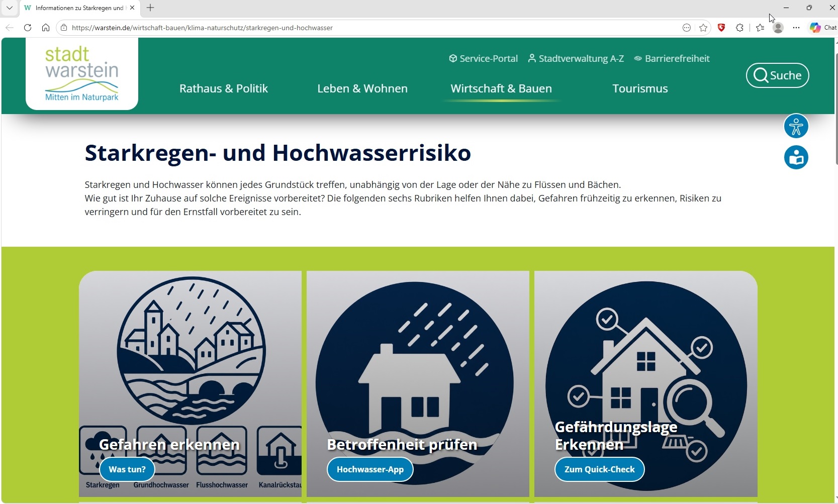Open the tab search dropdown arrow

click(x=9, y=8)
